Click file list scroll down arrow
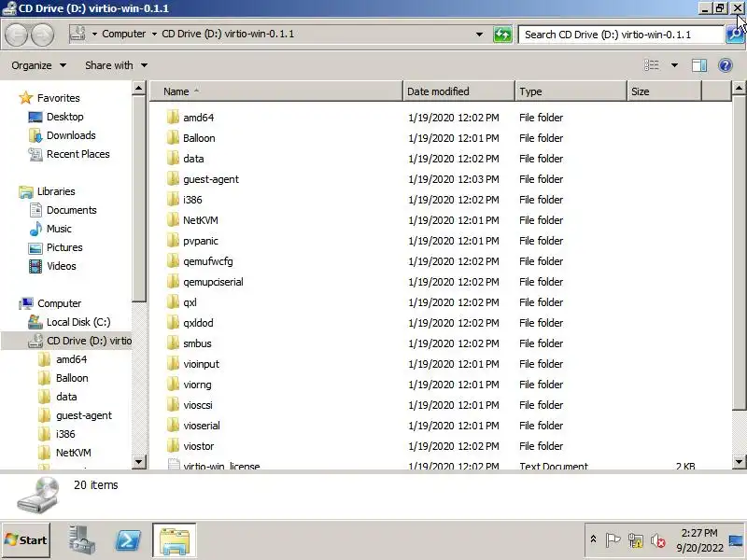The image size is (747, 560). 739,461
